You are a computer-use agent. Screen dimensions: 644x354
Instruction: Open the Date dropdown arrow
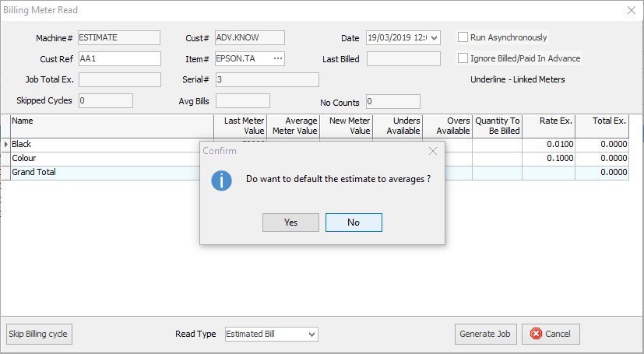point(434,38)
